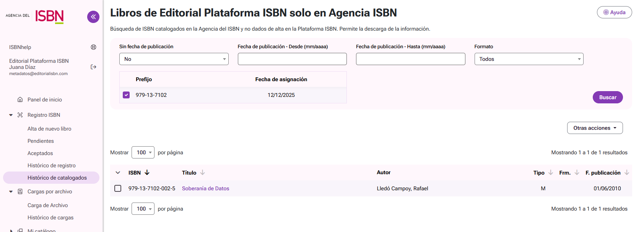Screen dimensions: 644x232
Task: Sort results by ISBN arrow
Action: [x=147, y=173]
